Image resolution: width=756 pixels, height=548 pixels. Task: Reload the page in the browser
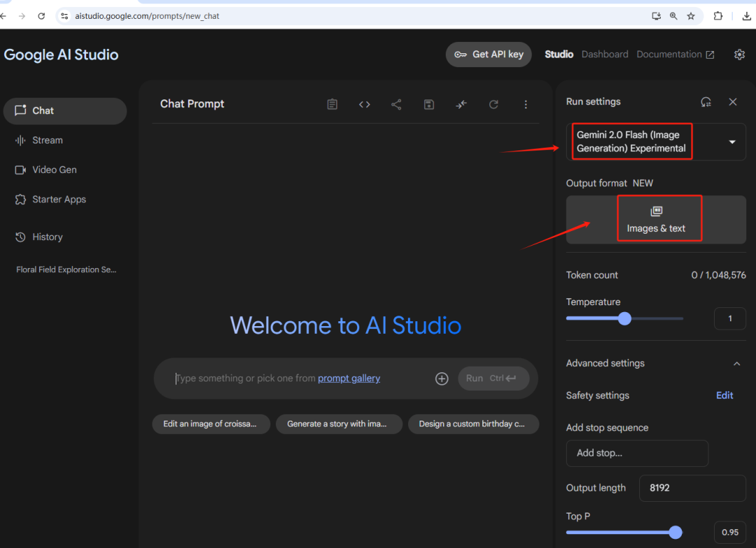41,16
